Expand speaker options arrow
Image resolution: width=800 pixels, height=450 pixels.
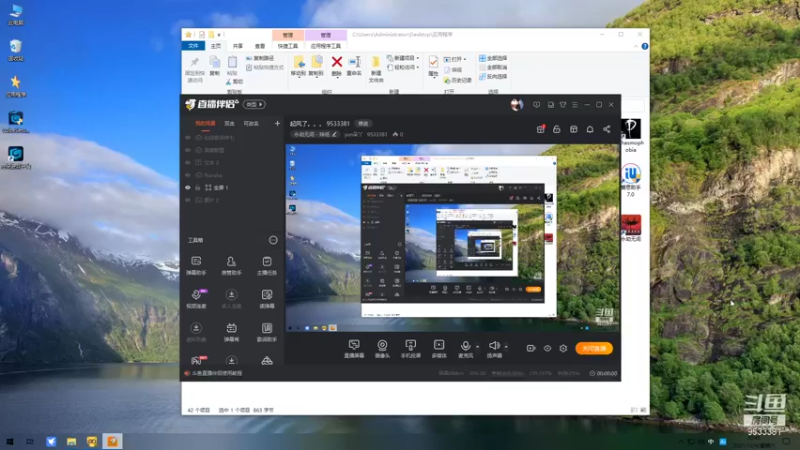point(506,347)
